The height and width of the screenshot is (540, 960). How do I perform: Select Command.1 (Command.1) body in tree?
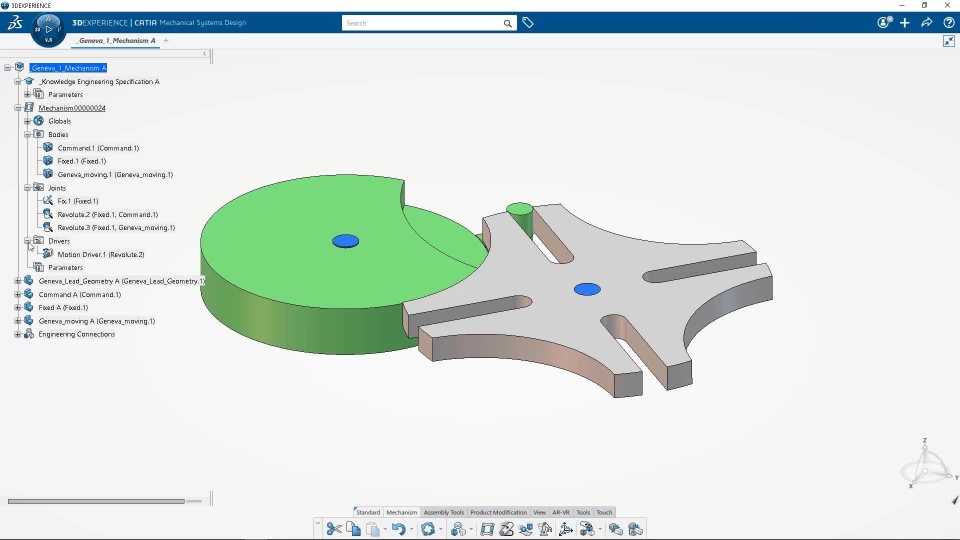[98, 148]
